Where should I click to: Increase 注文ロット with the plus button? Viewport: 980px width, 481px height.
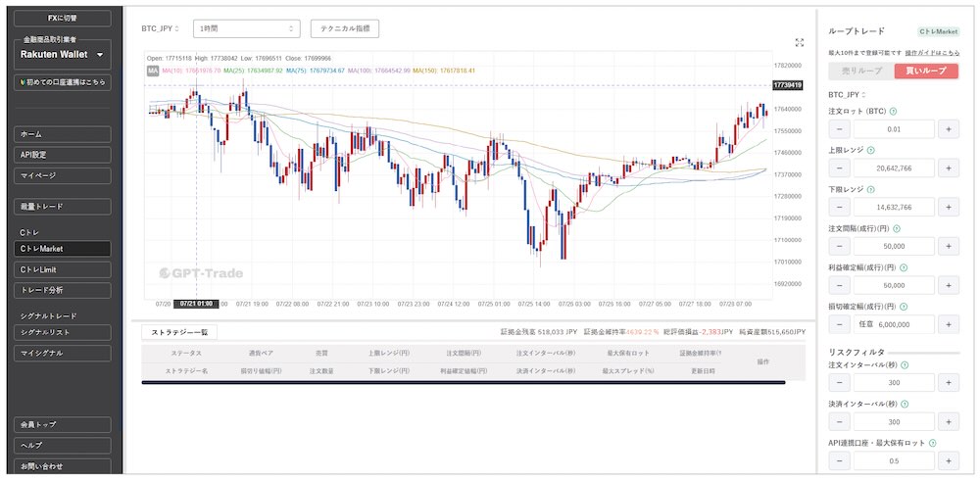pos(948,128)
